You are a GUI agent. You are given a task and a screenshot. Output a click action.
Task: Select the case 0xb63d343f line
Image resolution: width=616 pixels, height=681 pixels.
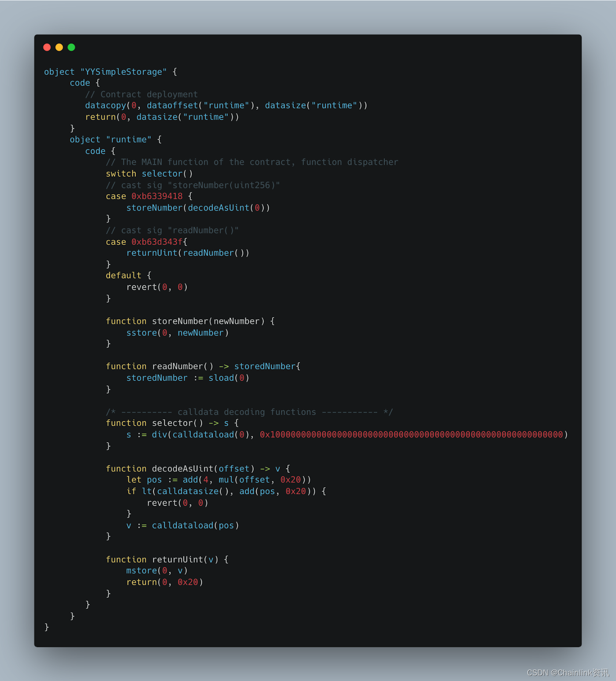coord(146,242)
